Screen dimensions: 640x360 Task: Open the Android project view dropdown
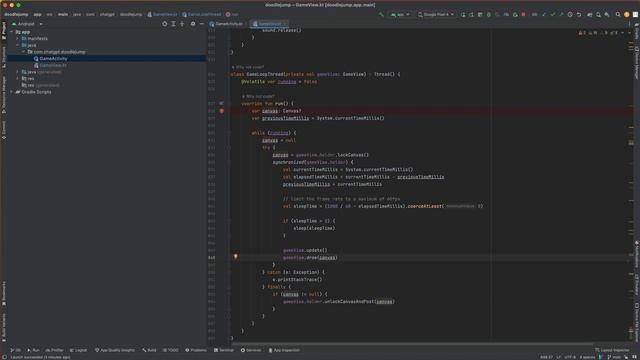[27, 24]
